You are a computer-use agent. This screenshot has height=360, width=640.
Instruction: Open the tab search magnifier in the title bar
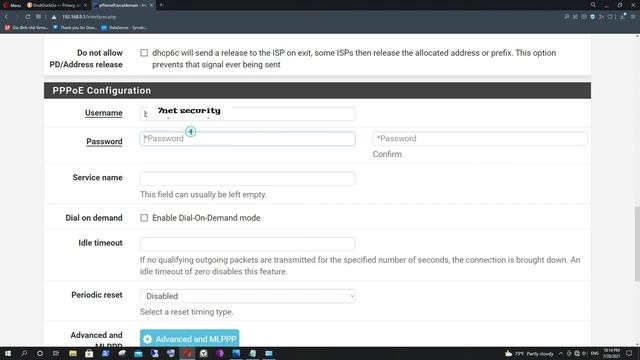[x=593, y=5]
